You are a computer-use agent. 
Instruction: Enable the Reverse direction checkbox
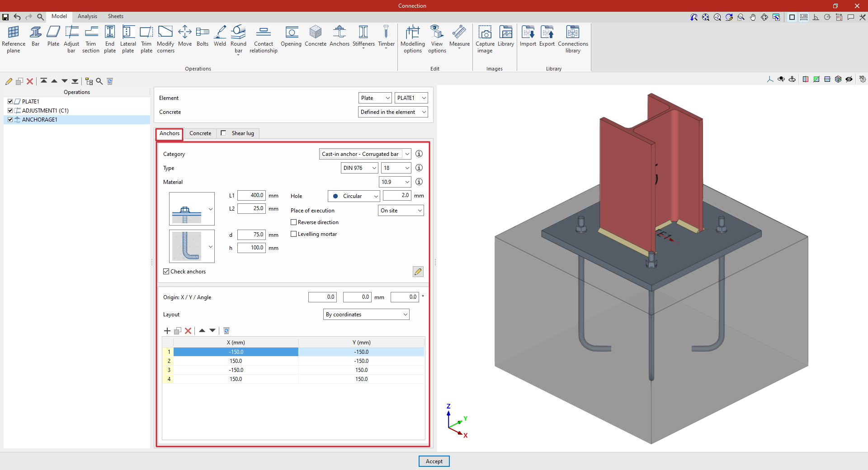click(x=294, y=222)
